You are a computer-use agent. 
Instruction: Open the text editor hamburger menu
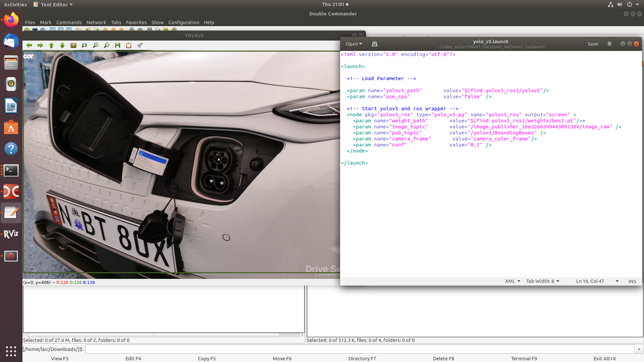point(609,44)
